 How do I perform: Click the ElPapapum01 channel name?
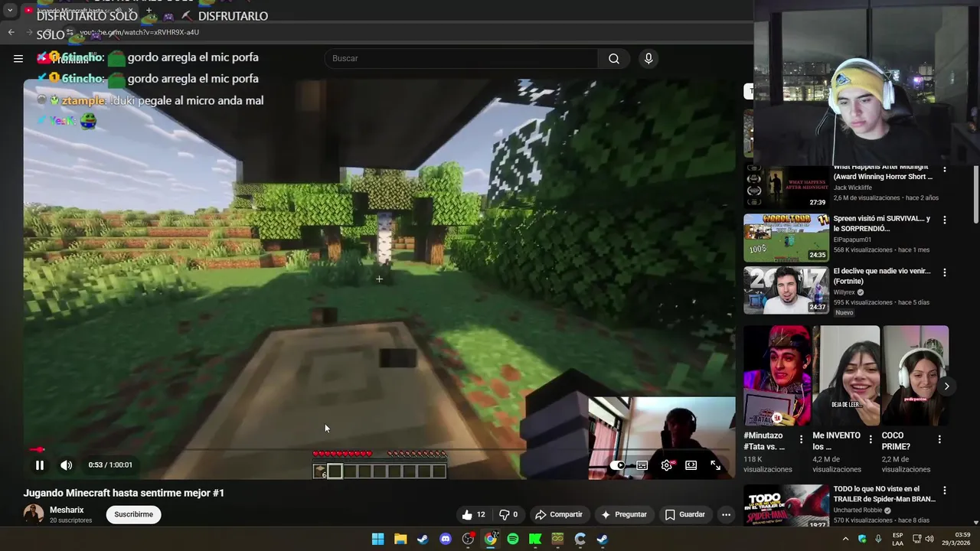[852, 240]
